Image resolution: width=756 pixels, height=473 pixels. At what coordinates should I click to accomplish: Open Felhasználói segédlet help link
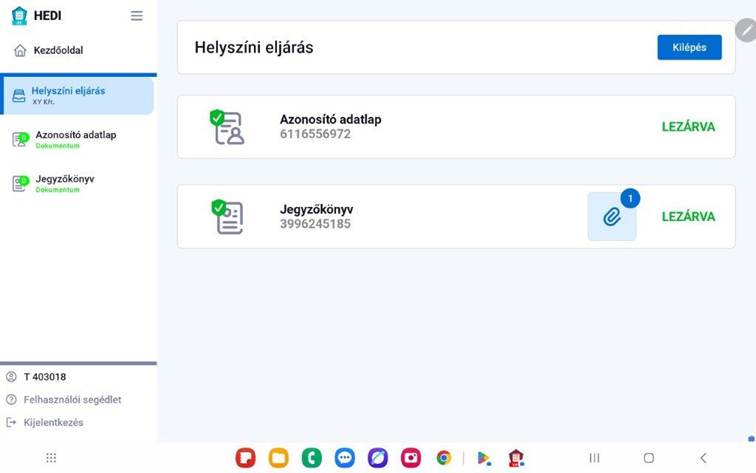(72, 400)
